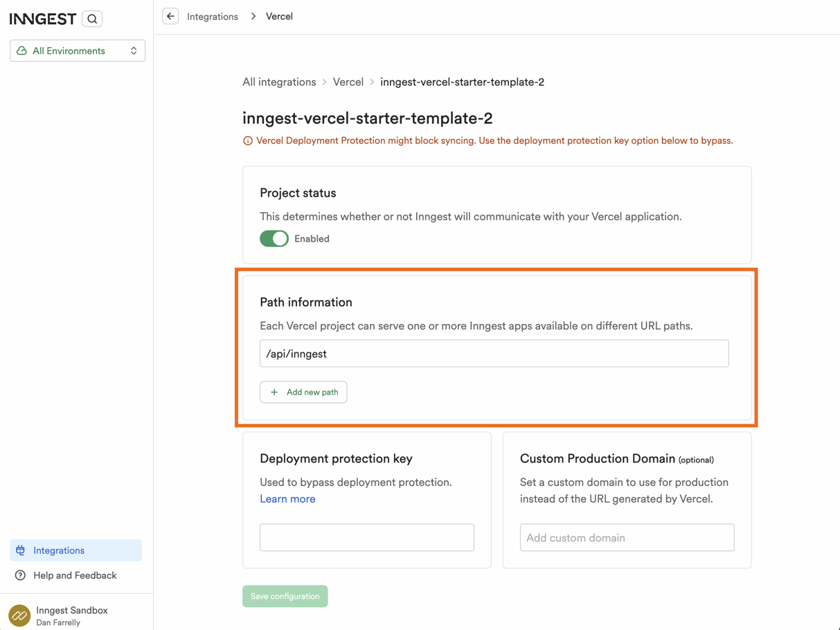The width and height of the screenshot is (840, 630).
Task: Go to All integrations breadcrumb link
Action: [x=279, y=82]
